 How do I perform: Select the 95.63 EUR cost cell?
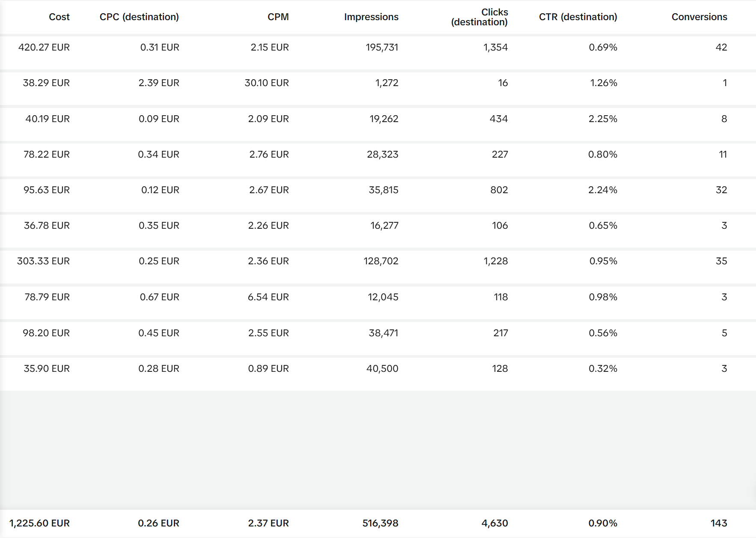tap(47, 190)
